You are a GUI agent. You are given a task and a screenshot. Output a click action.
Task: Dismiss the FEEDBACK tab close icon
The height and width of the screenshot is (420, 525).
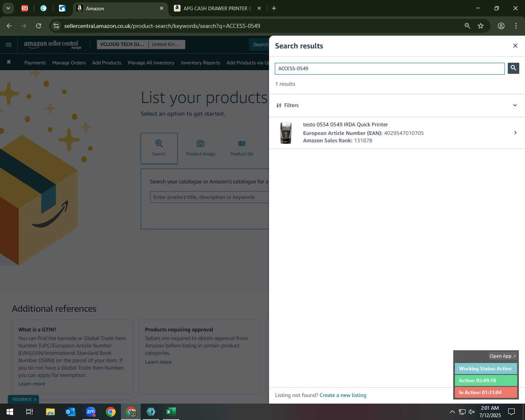pyautogui.click(x=35, y=399)
